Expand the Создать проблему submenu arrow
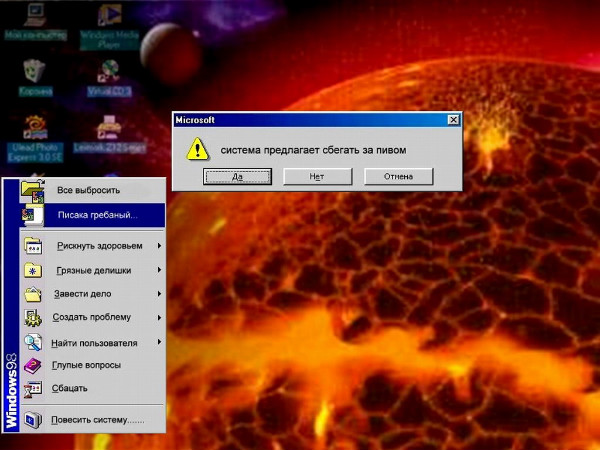600x450 pixels. (159, 318)
